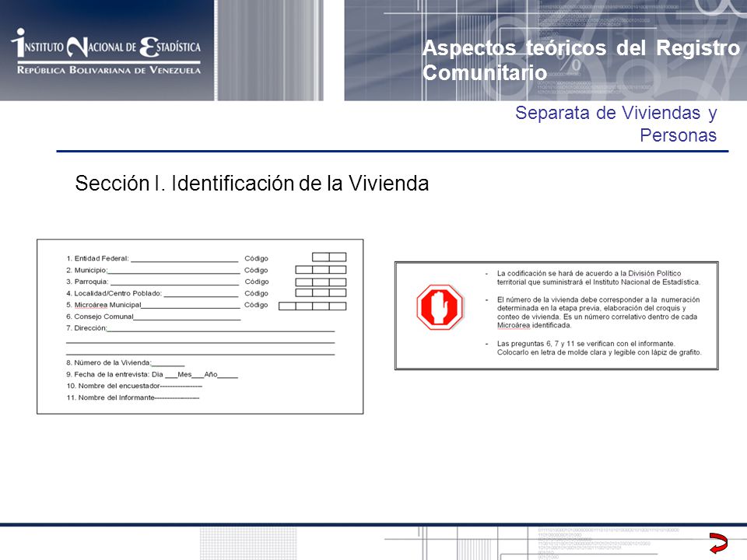Click the note about División Político territorial coding
This screenshot has height=560, width=747.
pyautogui.click(x=598, y=278)
